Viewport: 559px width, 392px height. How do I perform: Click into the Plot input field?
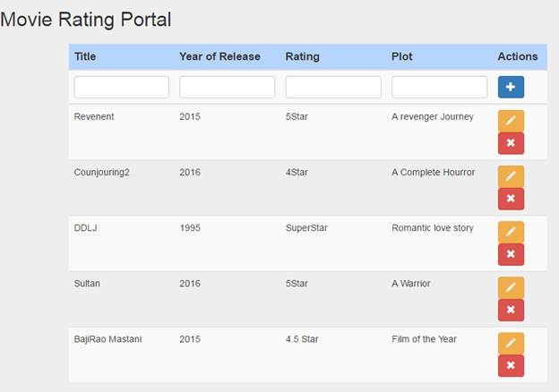pos(439,87)
